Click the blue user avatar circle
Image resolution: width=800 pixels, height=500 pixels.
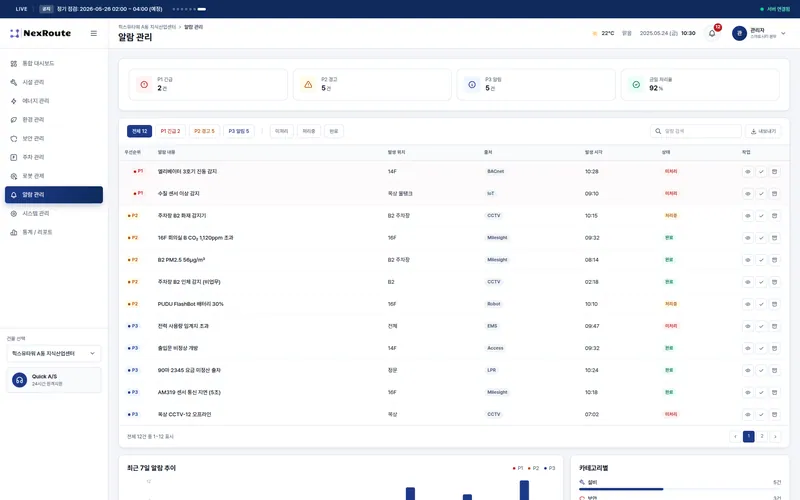(x=739, y=33)
